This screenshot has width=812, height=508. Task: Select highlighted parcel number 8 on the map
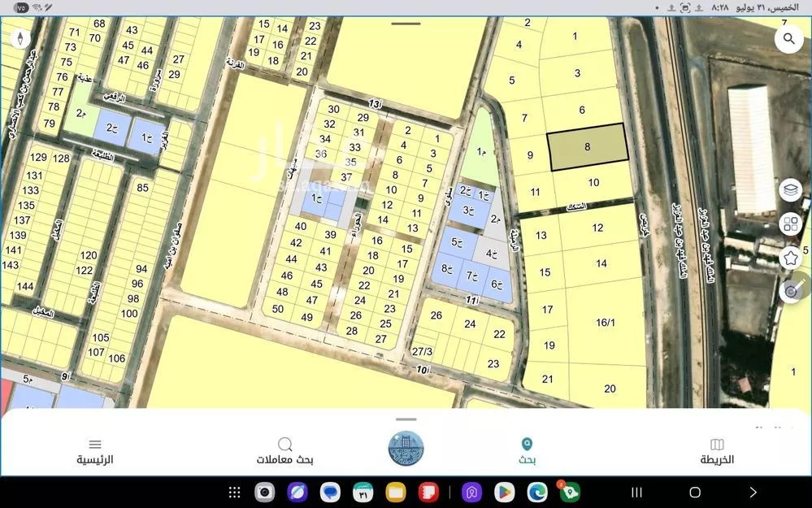pyautogui.click(x=587, y=147)
